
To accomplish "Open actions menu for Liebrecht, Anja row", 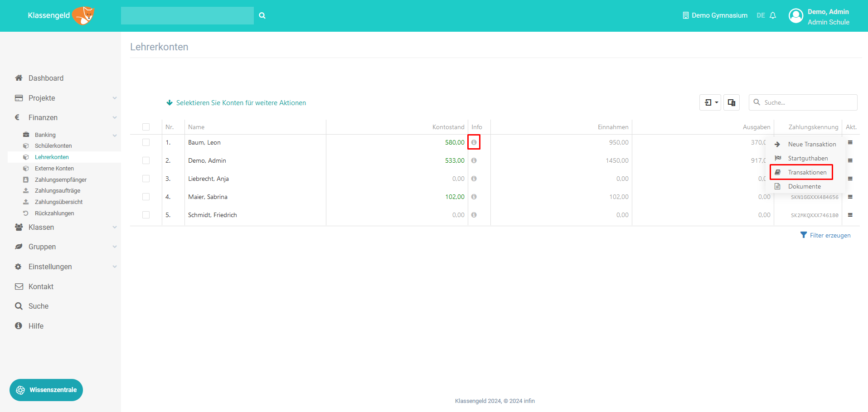I will point(850,179).
